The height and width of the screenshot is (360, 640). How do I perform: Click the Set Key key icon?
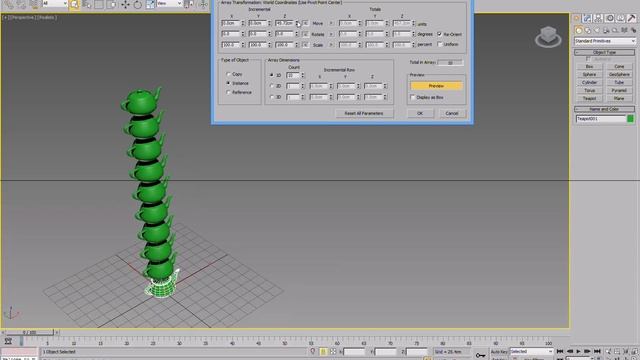(480, 355)
